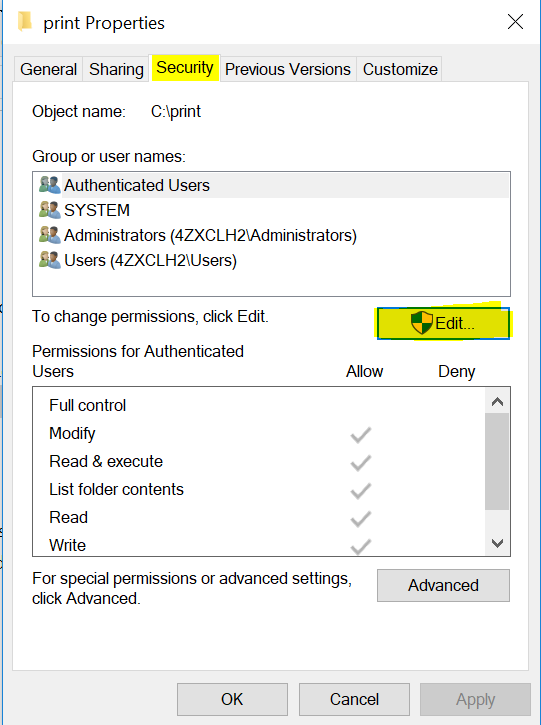The image size is (541, 725).
Task: Click the permissions list scrollbar thumb
Action: pos(497,461)
